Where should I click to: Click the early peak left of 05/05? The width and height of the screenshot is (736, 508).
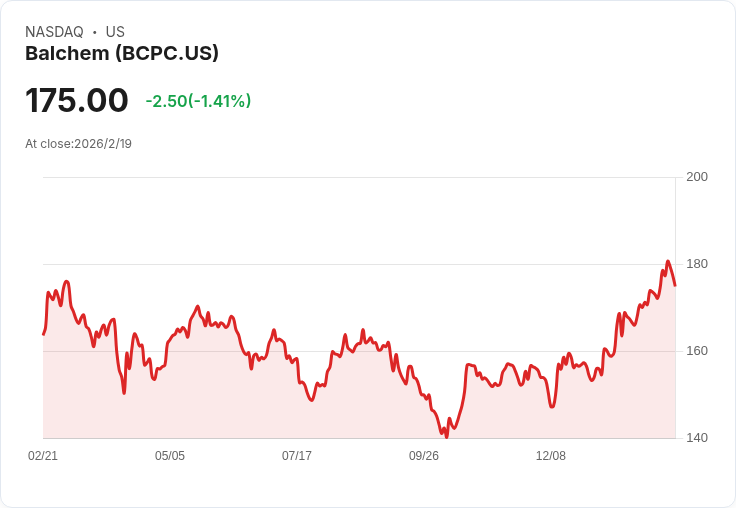pos(66,282)
